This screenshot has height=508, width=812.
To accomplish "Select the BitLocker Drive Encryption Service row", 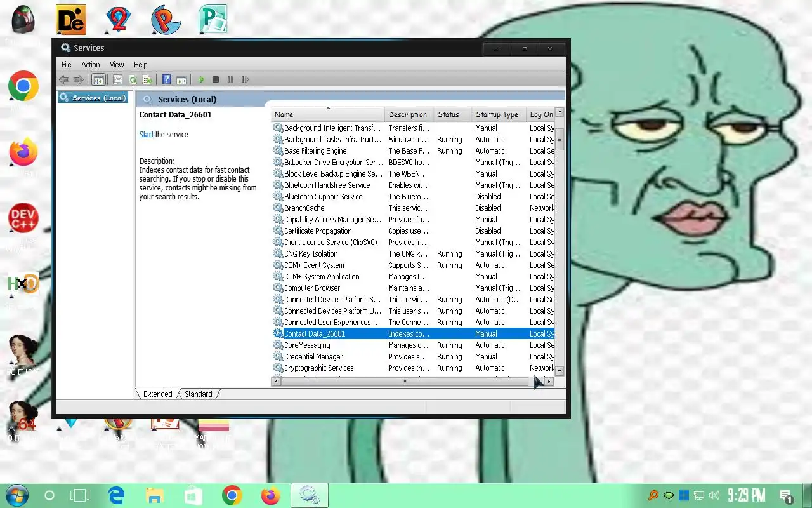I will tap(414, 163).
